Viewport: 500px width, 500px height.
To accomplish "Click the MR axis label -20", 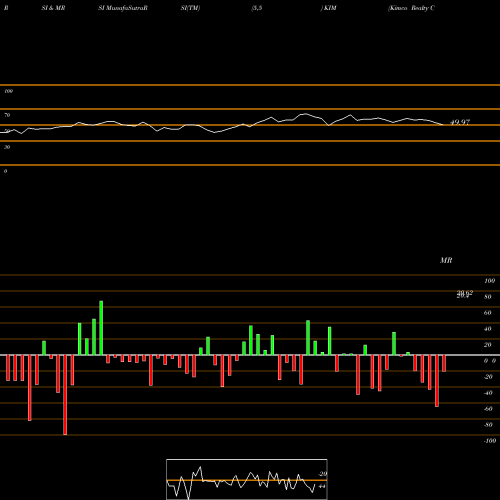I will point(488,377).
